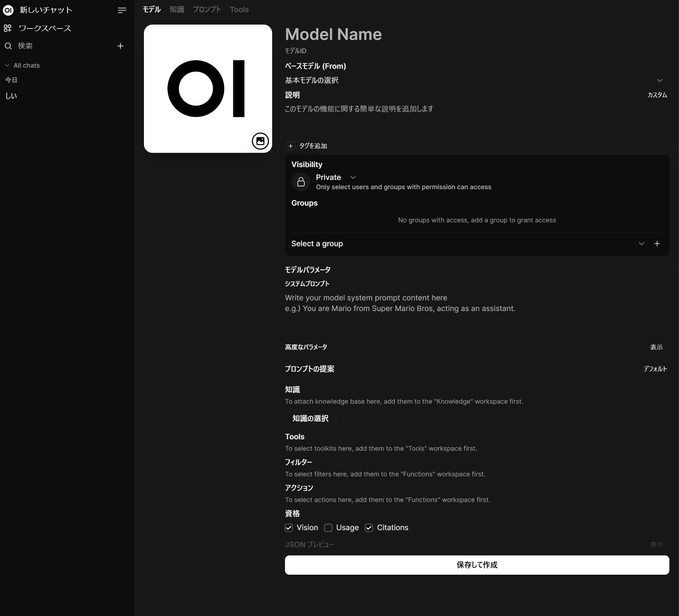Open the ワークスペース workspace icon
Screen dimensions: 679x616
tap(8, 28)
